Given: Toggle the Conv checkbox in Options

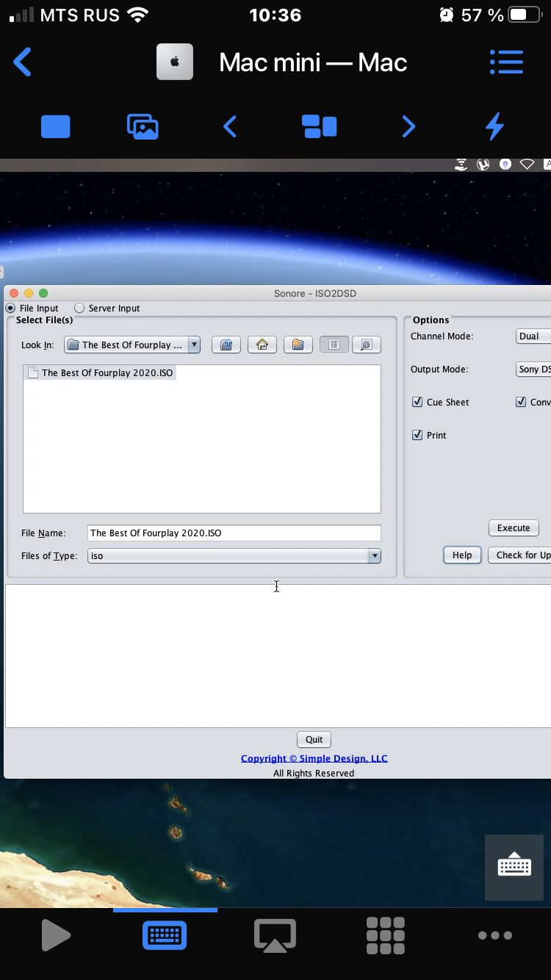Looking at the screenshot, I should click(521, 402).
